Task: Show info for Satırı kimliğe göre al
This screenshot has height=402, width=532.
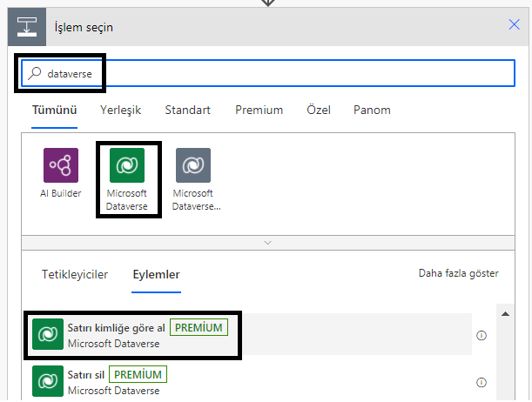Action: pyautogui.click(x=481, y=336)
